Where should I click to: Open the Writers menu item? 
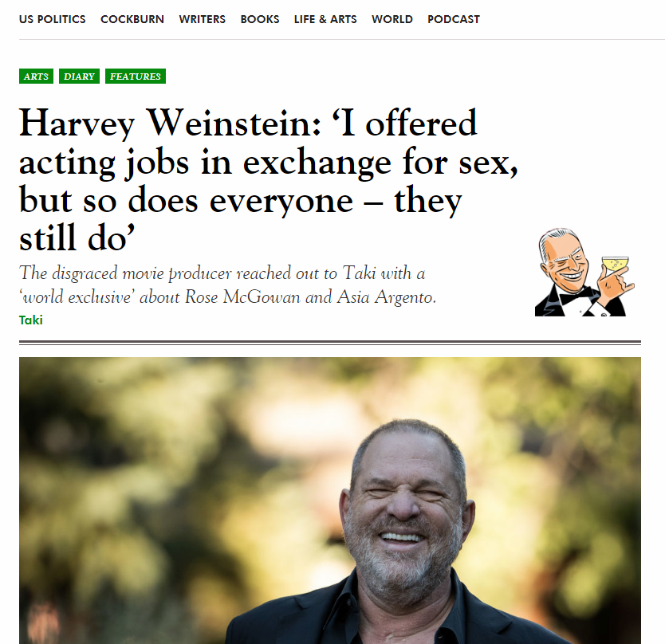(x=203, y=19)
